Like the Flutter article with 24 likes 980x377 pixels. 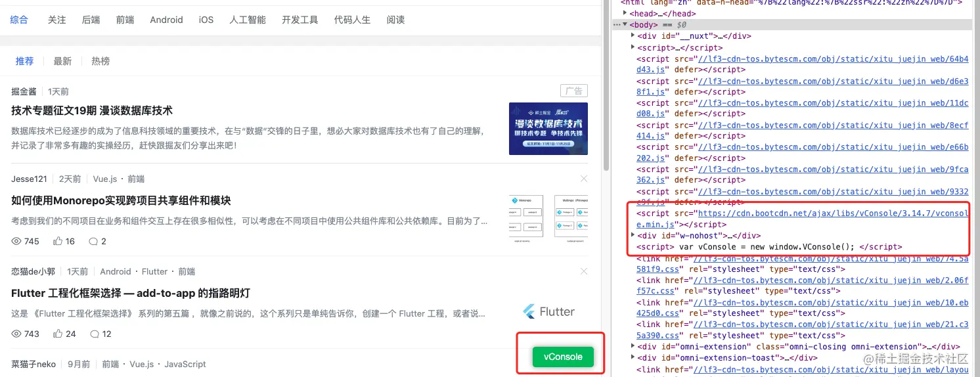click(x=56, y=334)
